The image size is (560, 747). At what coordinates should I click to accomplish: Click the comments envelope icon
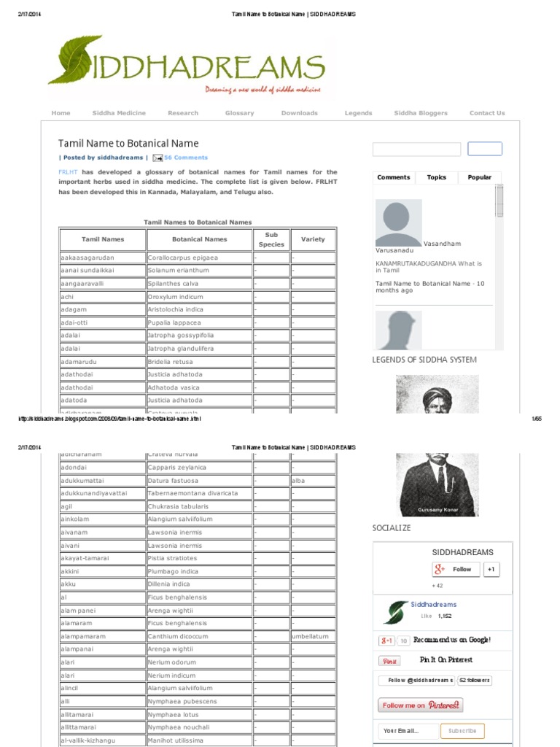pyautogui.click(x=157, y=158)
